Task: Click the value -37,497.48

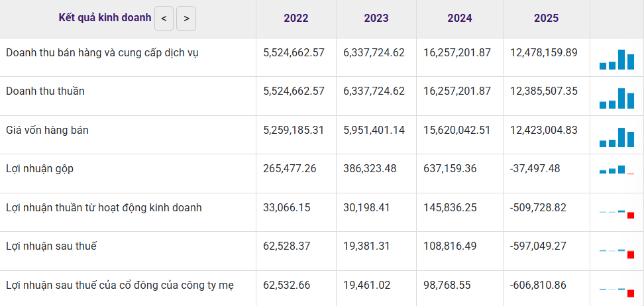Action: (x=535, y=168)
